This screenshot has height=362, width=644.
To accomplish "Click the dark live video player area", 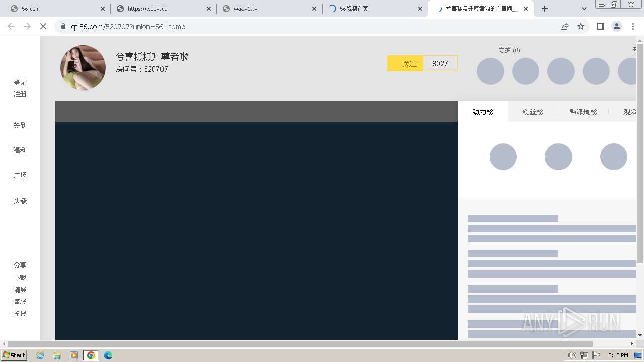I will click(257, 230).
